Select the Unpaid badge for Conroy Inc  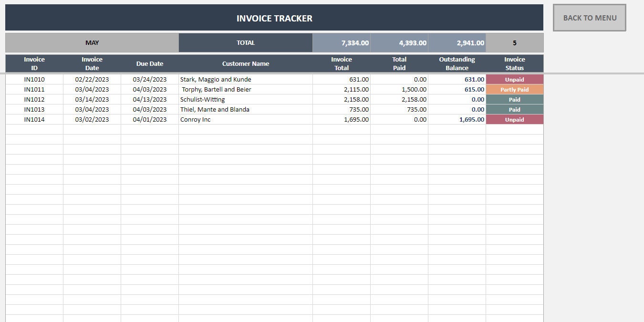point(514,119)
